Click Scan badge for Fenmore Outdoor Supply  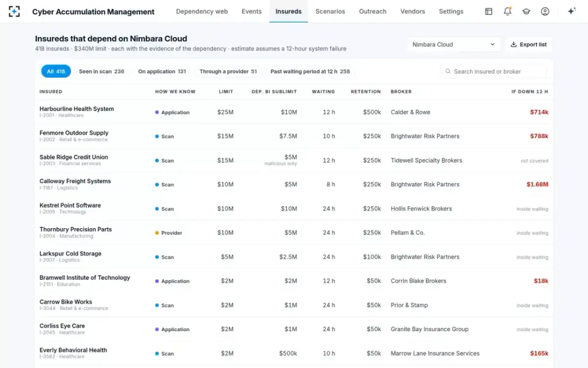(x=165, y=136)
